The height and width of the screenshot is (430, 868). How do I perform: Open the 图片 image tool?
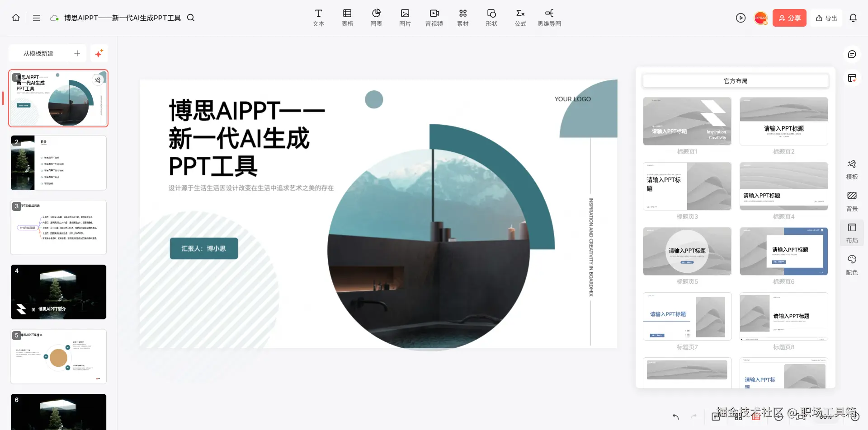pos(405,18)
